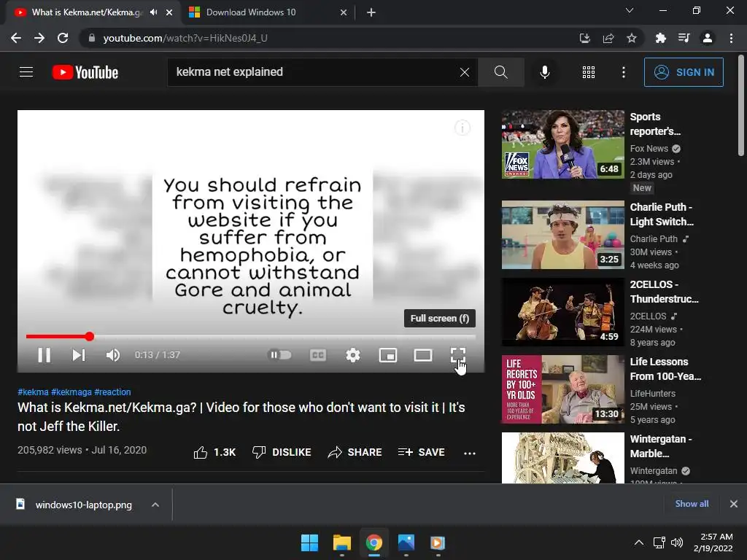Close the Download Windows 10 tab
The height and width of the screenshot is (560, 747).
(x=344, y=12)
